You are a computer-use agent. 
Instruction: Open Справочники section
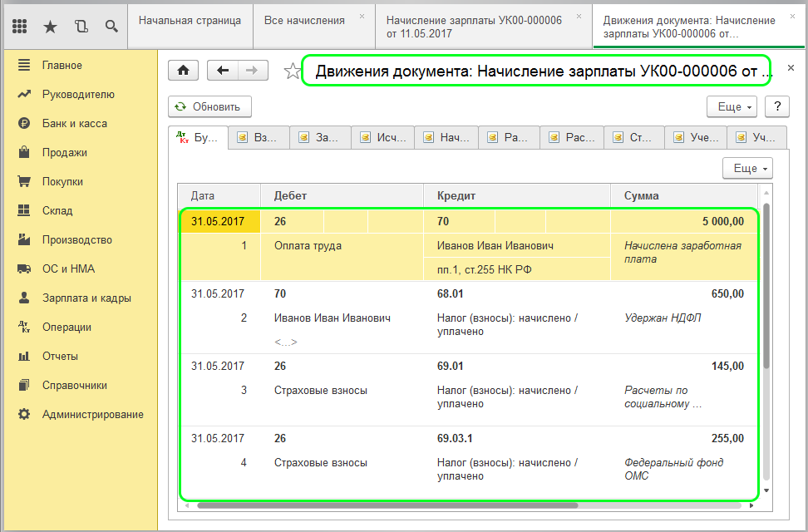point(75,385)
